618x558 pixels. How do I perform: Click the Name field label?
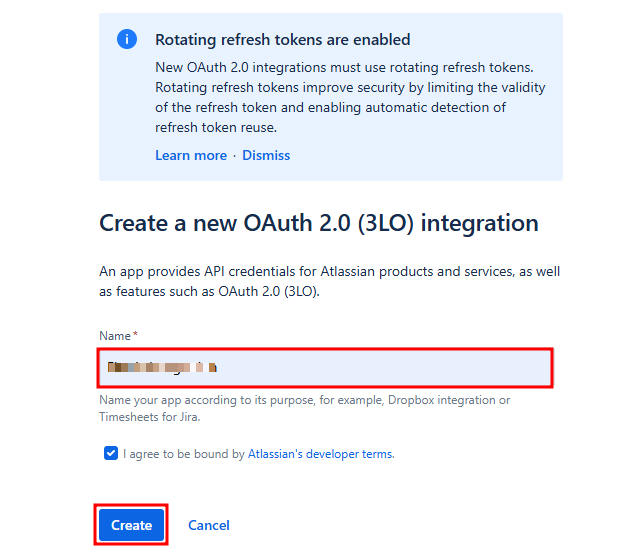pos(115,336)
